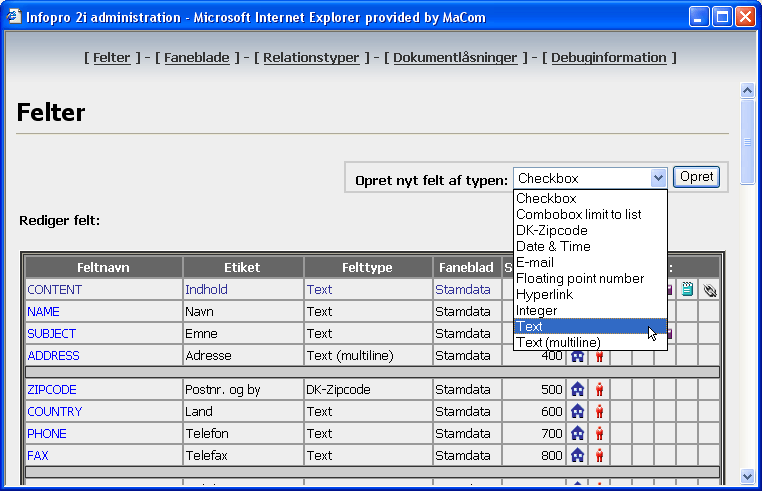Open the Faneblade navigation link
Image resolution: width=762 pixels, height=491 pixels.
pyautogui.click(x=196, y=57)
